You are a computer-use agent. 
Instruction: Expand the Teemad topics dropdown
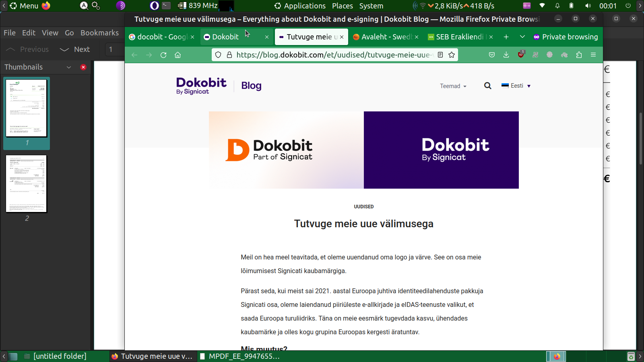453,86
